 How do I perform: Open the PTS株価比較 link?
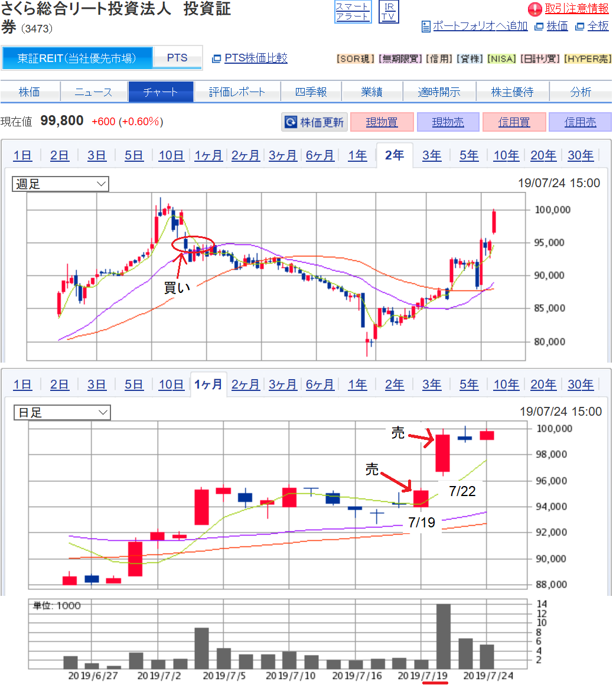tap(256, 58)
